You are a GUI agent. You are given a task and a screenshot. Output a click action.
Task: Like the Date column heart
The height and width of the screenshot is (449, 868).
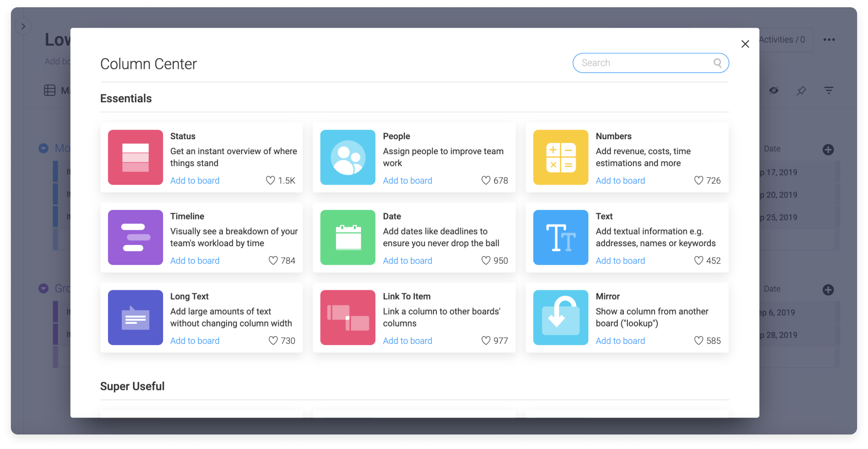point(486,260)
